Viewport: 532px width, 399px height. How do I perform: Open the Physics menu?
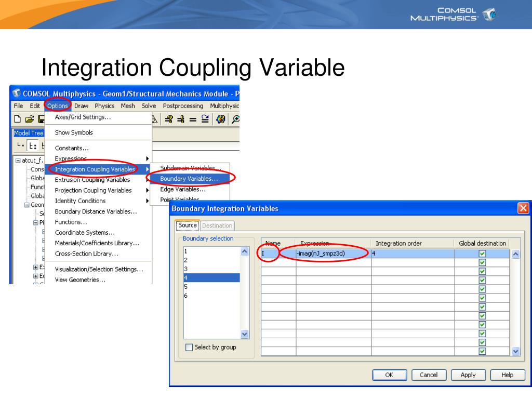tap(104, 106)
